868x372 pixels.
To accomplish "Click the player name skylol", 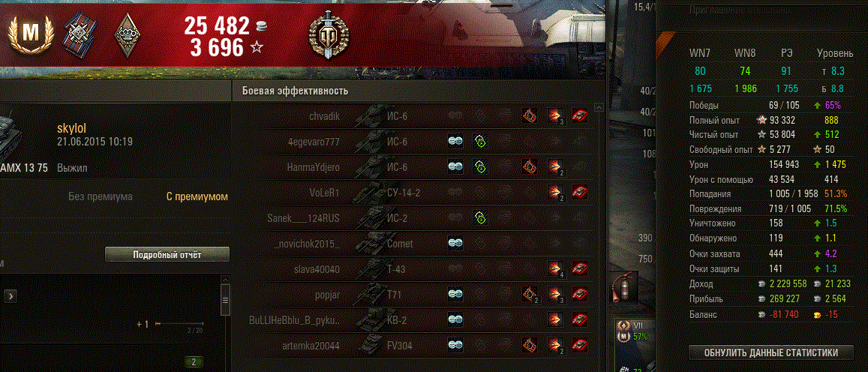I will 71,127.
